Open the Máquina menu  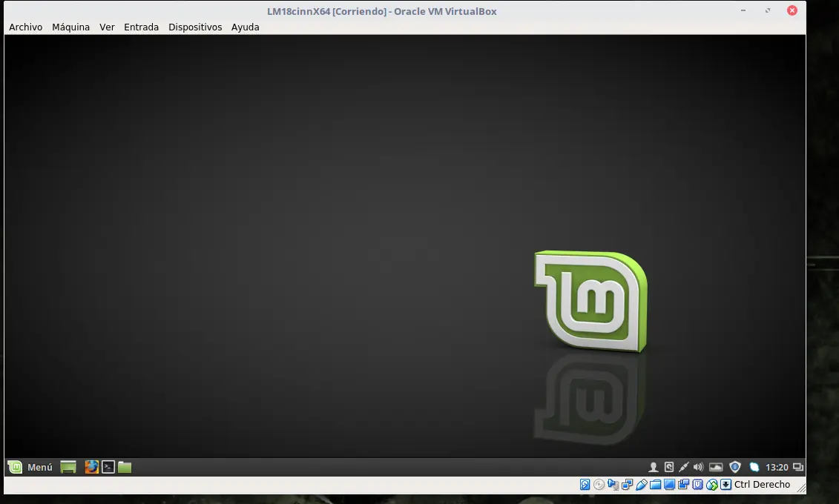tap(70, 27)
